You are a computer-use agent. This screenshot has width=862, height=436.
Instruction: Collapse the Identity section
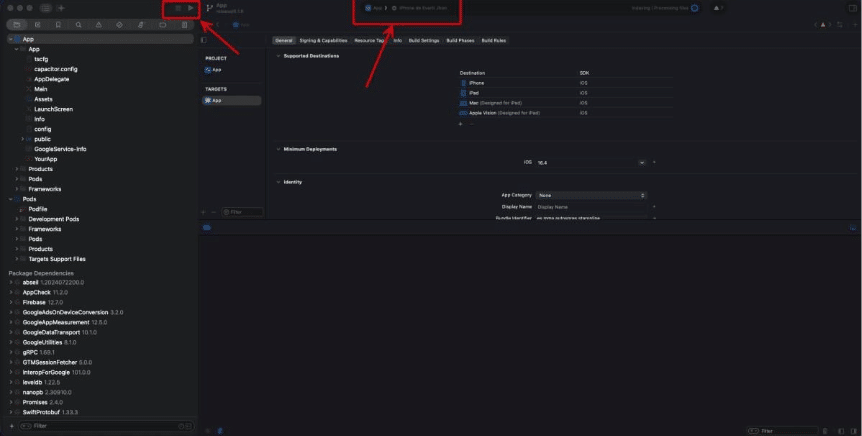(278, 183)
